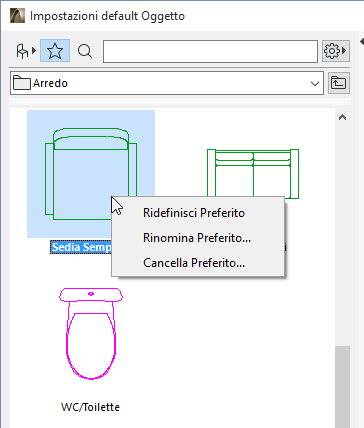Screen dimensions: 364x428
Task: Toggle the Favorites star button
Action: 55,51
